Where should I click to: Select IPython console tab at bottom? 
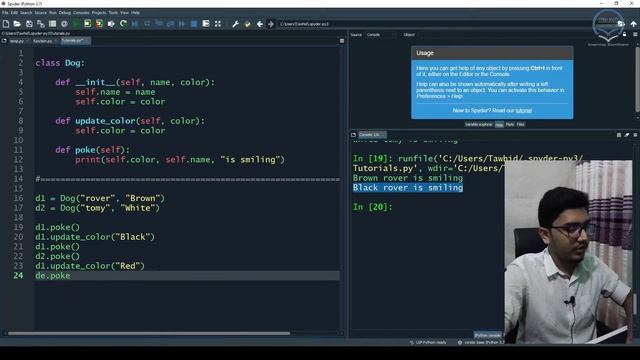(488, 335)
